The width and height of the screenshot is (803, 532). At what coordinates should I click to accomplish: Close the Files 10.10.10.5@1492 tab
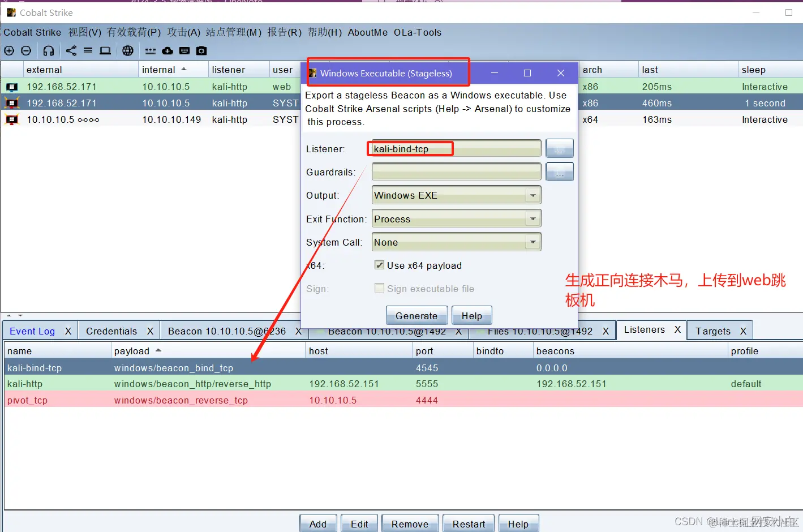pyautogui.click(x=606, y=331)
